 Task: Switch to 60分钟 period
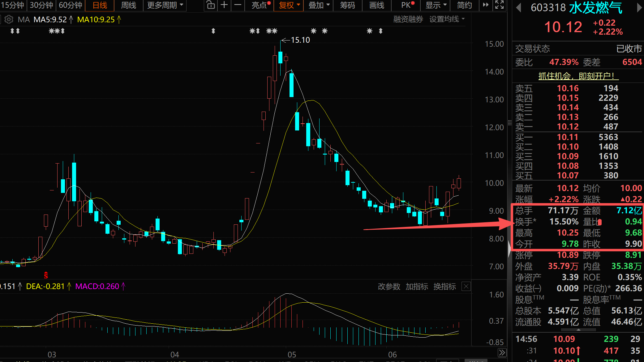pyautogui.click(x=70, y=5)
